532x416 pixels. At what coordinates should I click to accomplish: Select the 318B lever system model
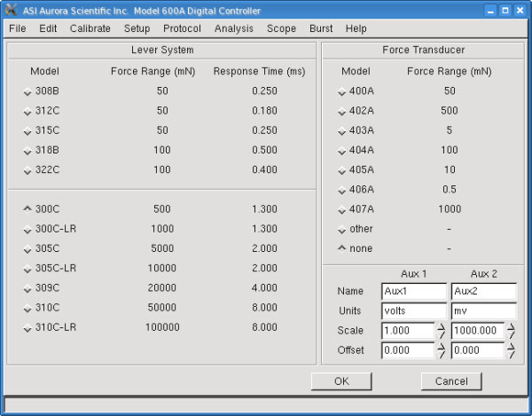coord(27,151)
